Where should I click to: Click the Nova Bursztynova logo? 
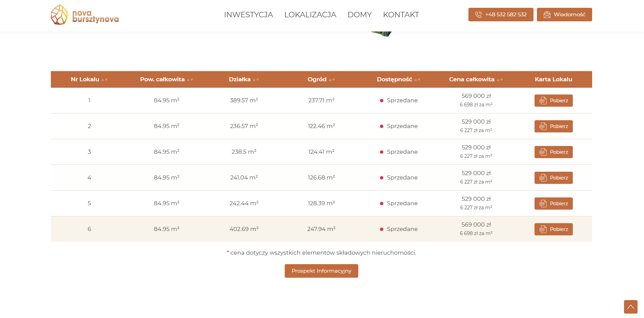85,15
